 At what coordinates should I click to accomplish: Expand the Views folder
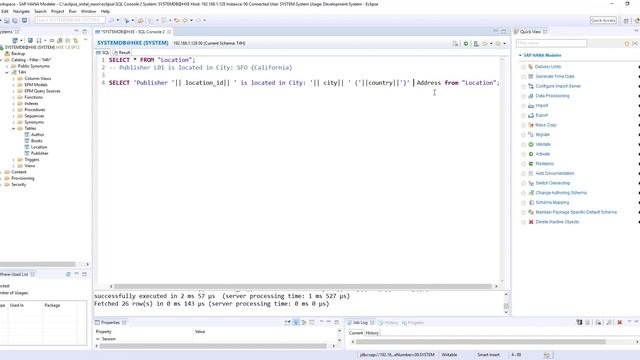tap(13, 166)
